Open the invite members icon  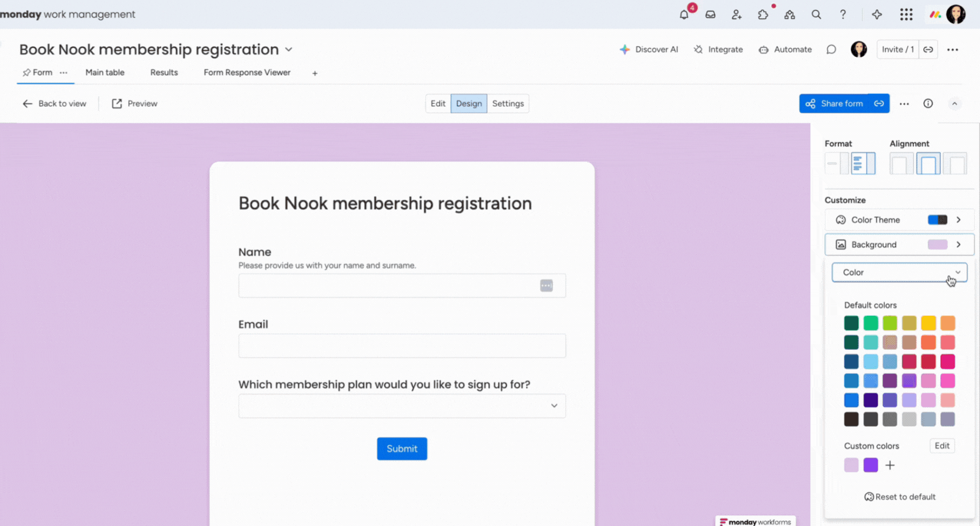click(737, 15)
